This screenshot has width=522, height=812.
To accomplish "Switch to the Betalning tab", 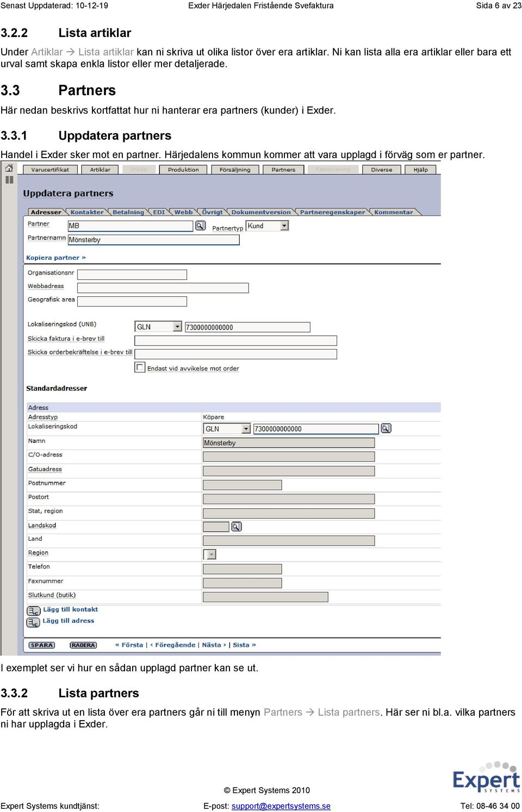I will (x=128, y=212).
